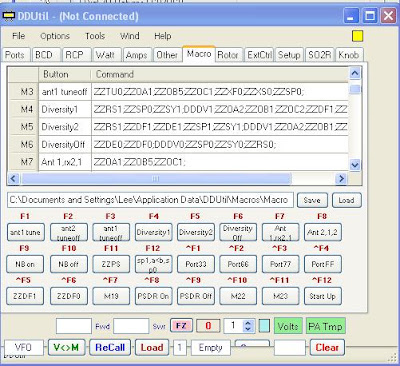
Task: Click the Port66 macro button
Action: coord(238,264)
